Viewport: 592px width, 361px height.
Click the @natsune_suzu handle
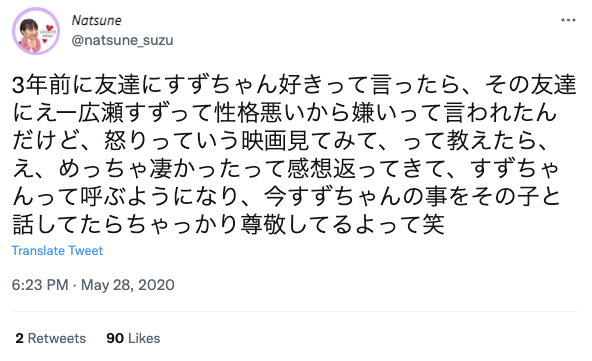(x=122, y=40)
